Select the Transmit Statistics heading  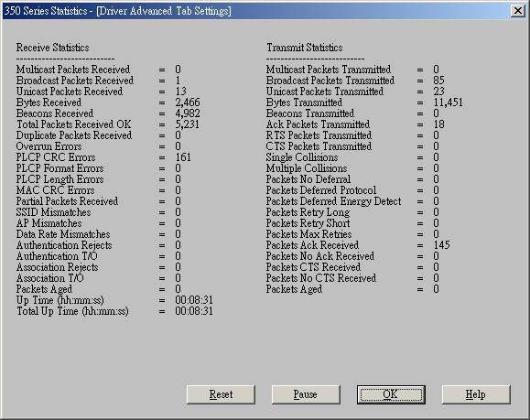pos(305,48)
